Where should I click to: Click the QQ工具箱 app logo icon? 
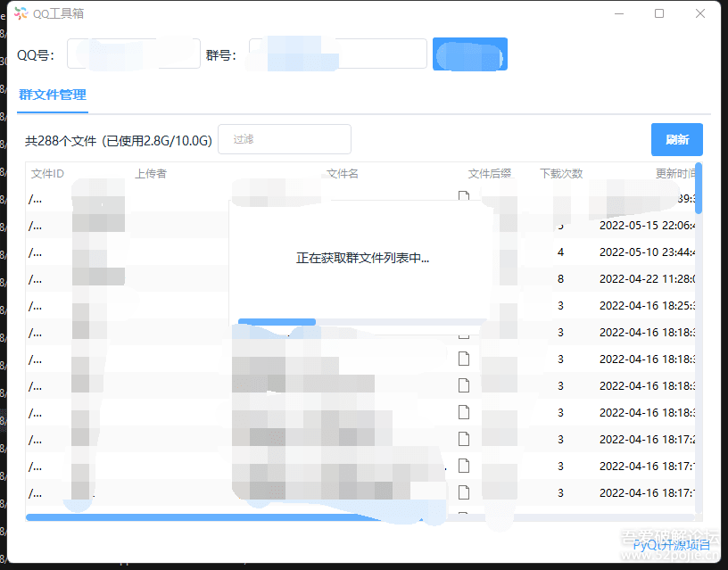(x=21, y=13)
